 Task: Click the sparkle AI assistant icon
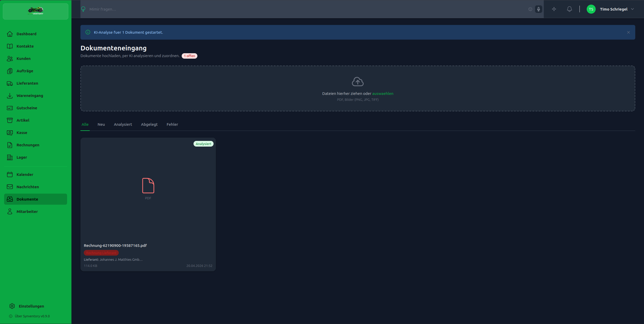[x=554, y=9]
